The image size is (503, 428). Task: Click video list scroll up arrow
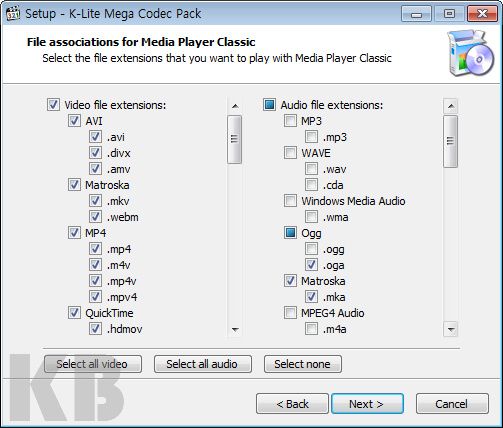point(235,106)
